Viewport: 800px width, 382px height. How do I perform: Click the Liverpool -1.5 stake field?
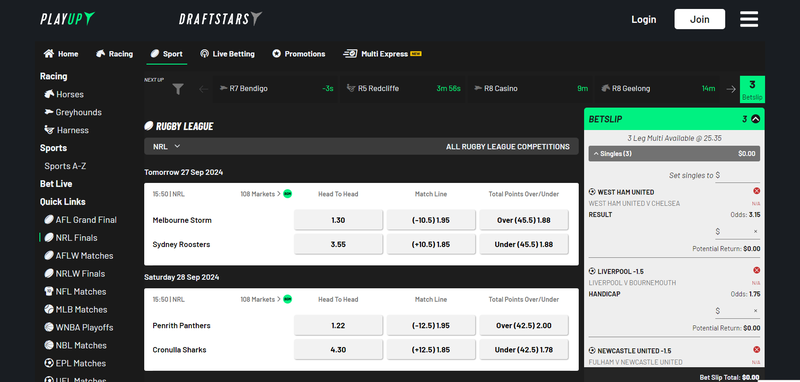[x=737, y=311]
